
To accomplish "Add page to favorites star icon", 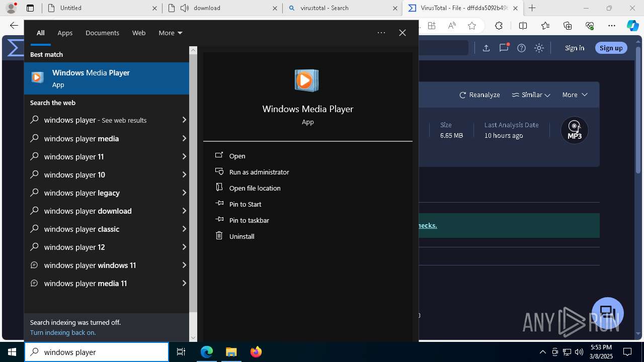I will coord(471,26).
